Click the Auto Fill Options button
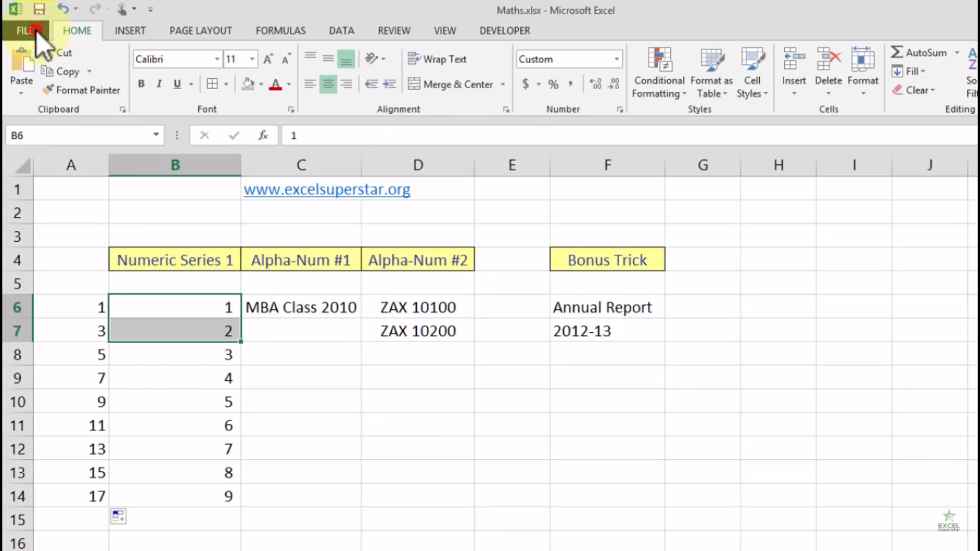 pyautogui.click(x=118, y=516)
